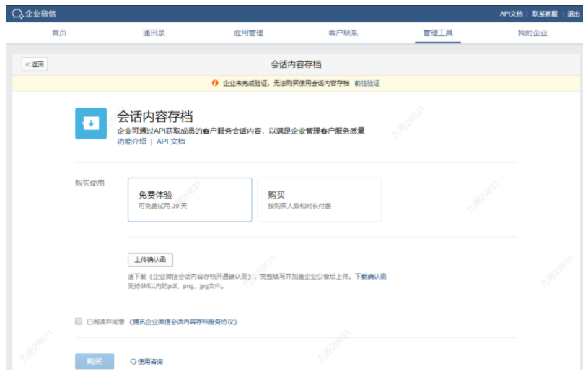
Task: Go to 客户联系 tab
Action: pyautogui.click(x=343, y=33)
